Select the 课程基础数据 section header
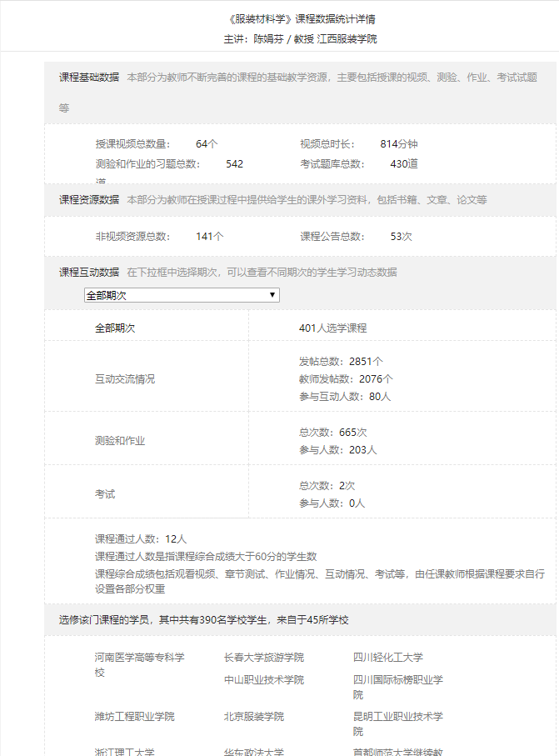The height and width of the screenshot is (756, 559). coord(89,77)
